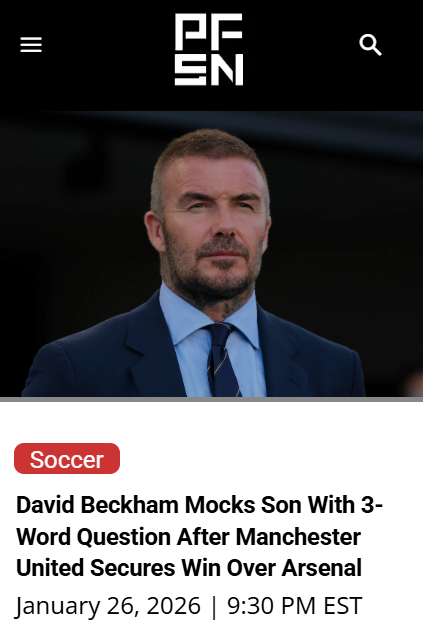423x633 pixels.
Task: Click the SN letters of the logo
Action: point(209,69)
